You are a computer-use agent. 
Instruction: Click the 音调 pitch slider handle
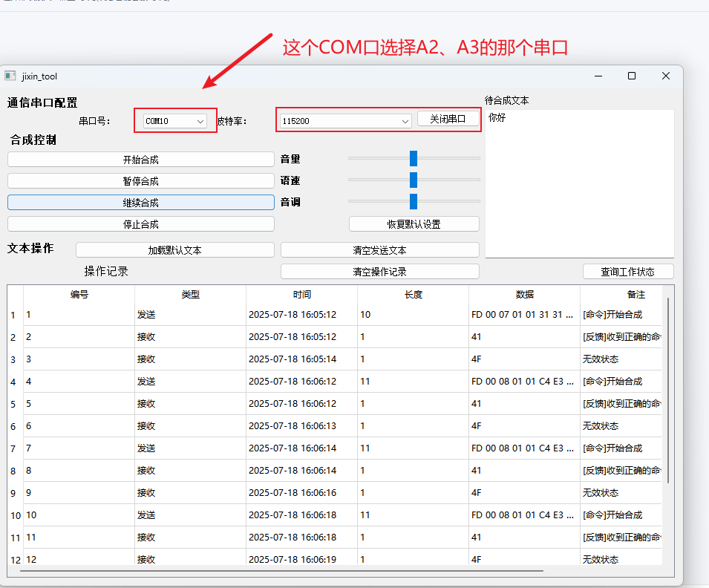(x=414, y=201)
